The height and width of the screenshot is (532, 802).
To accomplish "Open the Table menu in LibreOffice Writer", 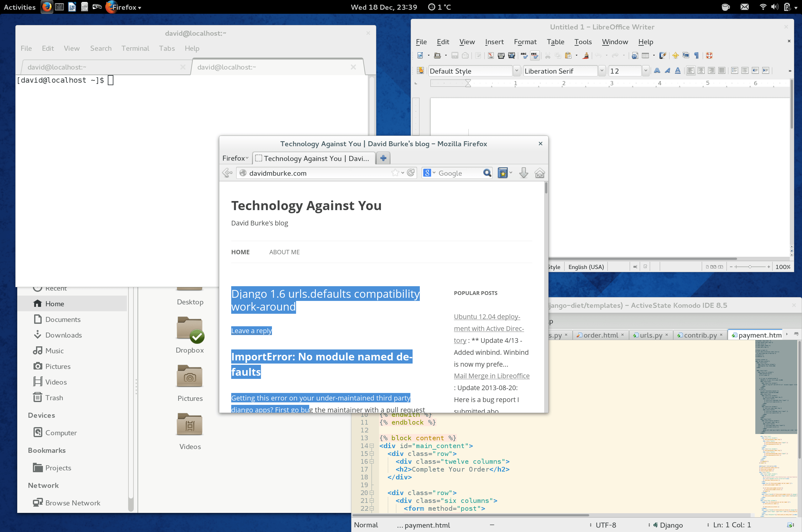I will tap(555, 42).
